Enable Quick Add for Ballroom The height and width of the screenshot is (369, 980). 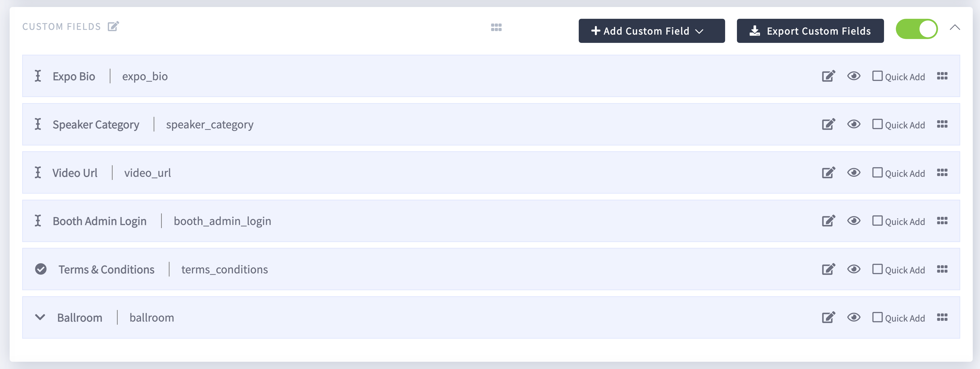[x=878, y=317]
